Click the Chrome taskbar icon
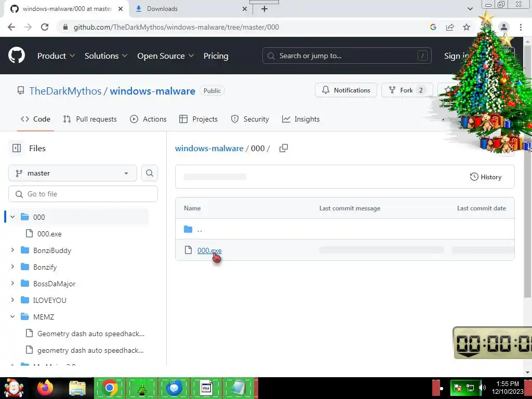532x399 pixels. point(110,388)
